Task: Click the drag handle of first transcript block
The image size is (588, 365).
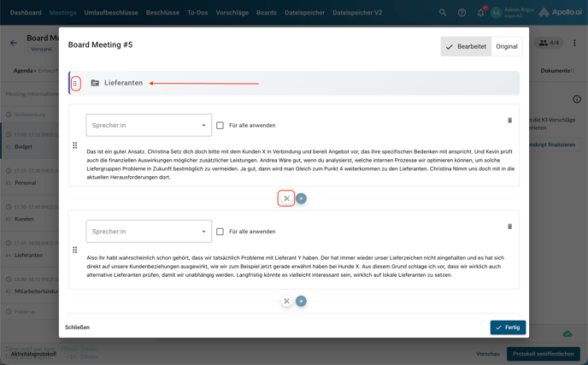Action: 75,145
